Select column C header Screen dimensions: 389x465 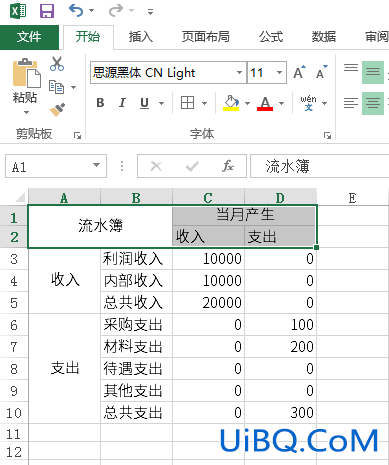coord(208,198)
